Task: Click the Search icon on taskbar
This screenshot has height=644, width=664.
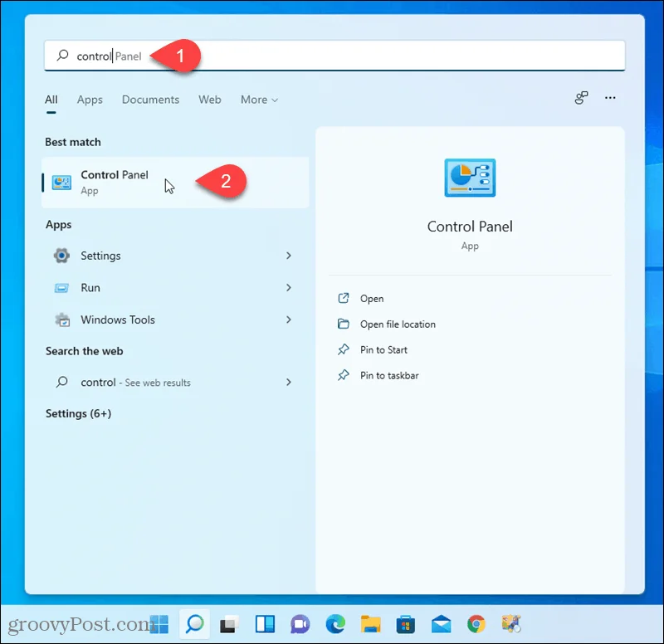Action: pyautogui.click(x=195, y=625)
